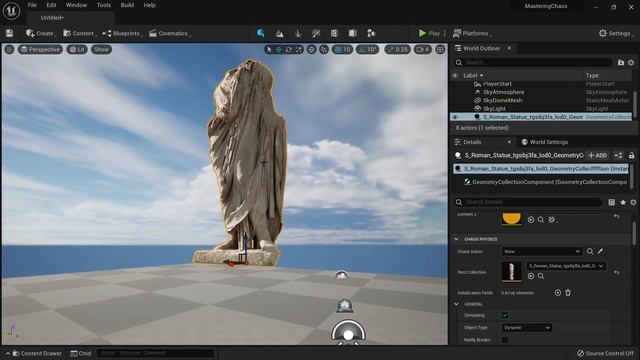Reset Rest Collection to default value
The image size is (640, 360).
point(617,272)
